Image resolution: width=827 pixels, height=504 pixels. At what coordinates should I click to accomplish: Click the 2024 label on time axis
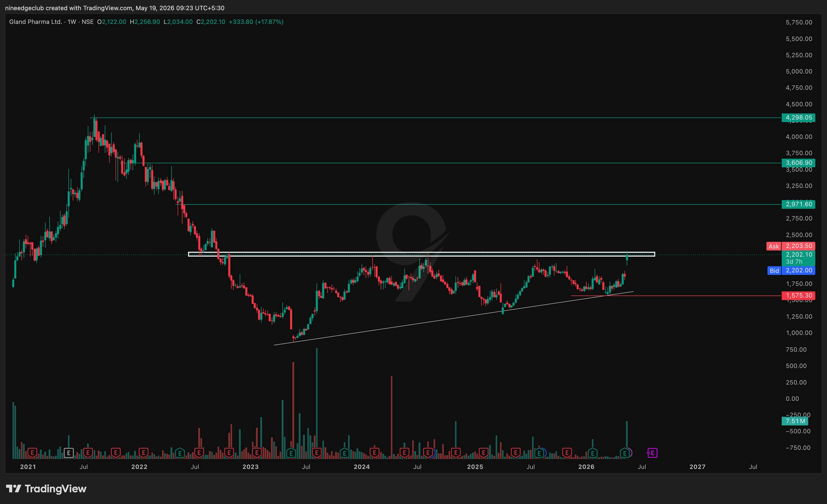361,467
